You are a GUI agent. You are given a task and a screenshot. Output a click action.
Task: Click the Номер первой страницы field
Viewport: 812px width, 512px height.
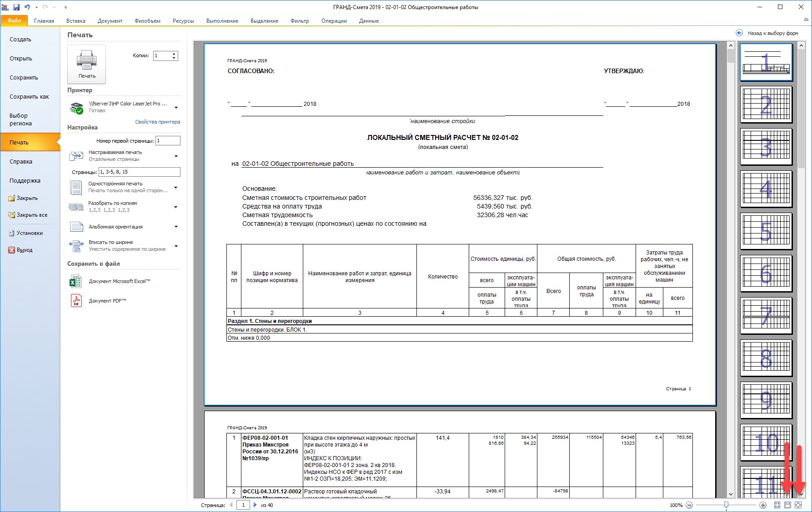coord(168,141)
